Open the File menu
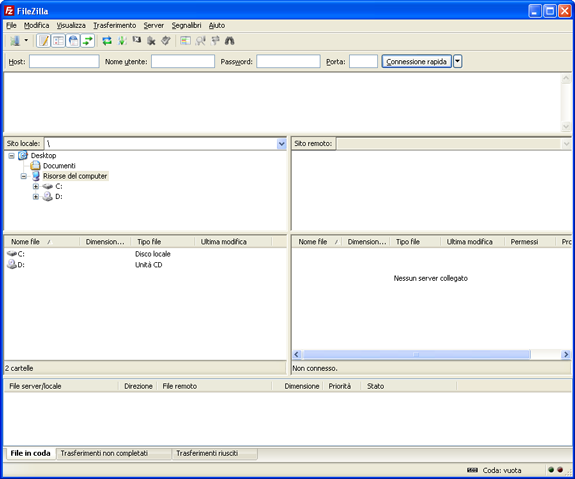 pyautogui.click(x=11, y=25)
